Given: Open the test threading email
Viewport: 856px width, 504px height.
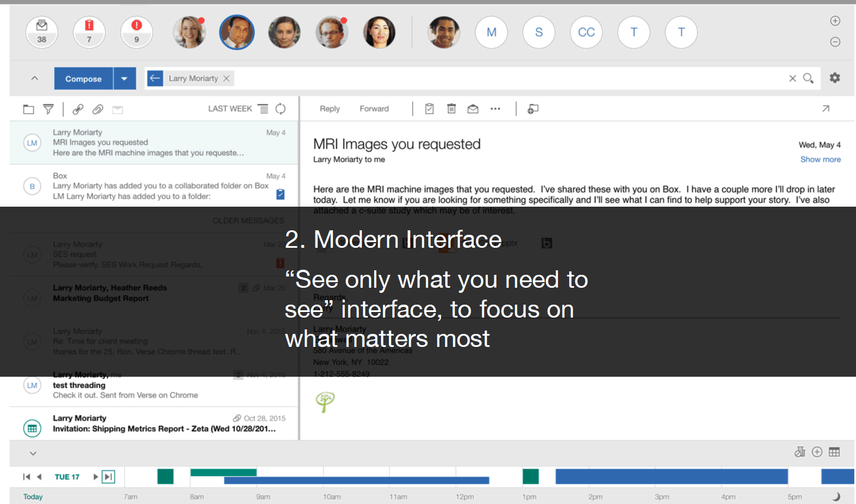Looking at the screenshot, I should tap(154, 385).
